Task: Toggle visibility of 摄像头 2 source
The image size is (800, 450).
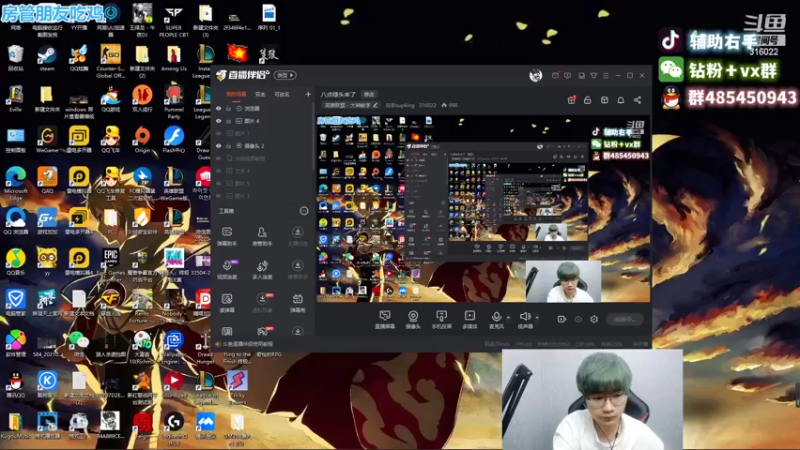Action: pos(219,146)
